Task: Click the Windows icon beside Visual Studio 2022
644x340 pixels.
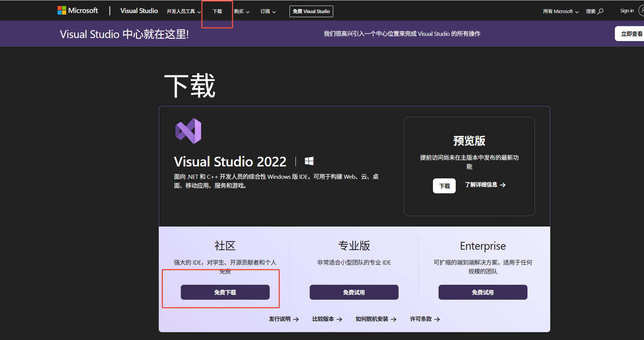Action: [x=309, y=161]
